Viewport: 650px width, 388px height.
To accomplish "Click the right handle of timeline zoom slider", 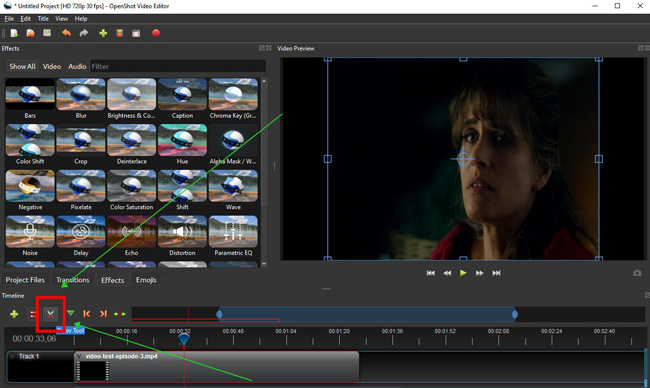I will pyautogui.click(x=515, y=314).
